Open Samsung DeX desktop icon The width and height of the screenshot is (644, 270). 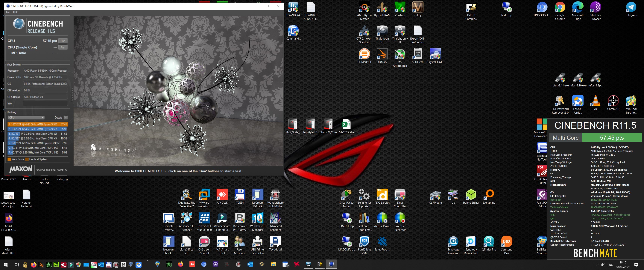point(507,245)
